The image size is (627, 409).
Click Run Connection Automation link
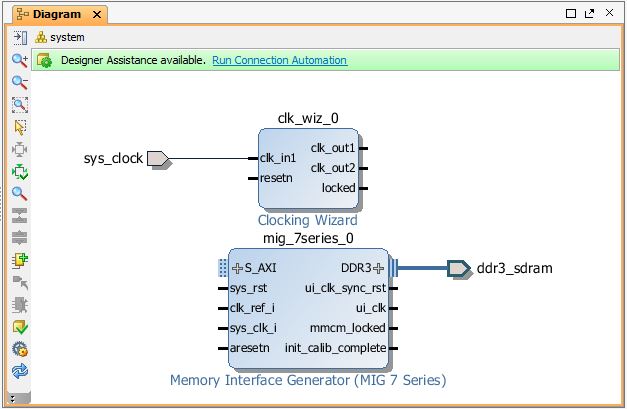click(x=280, y=60)
